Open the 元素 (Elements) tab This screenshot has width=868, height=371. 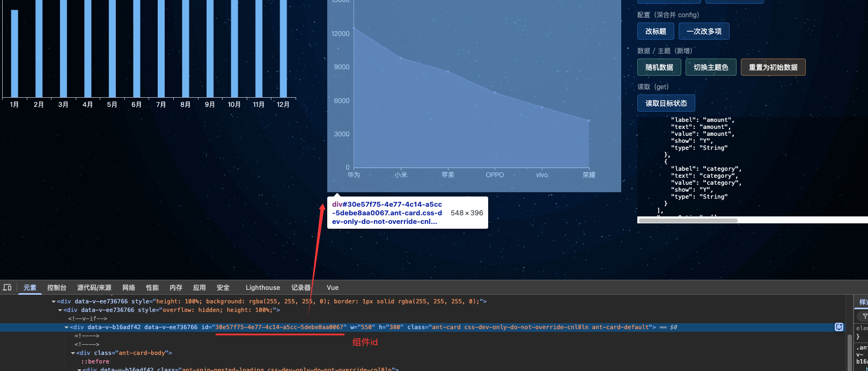pos(30,287)
